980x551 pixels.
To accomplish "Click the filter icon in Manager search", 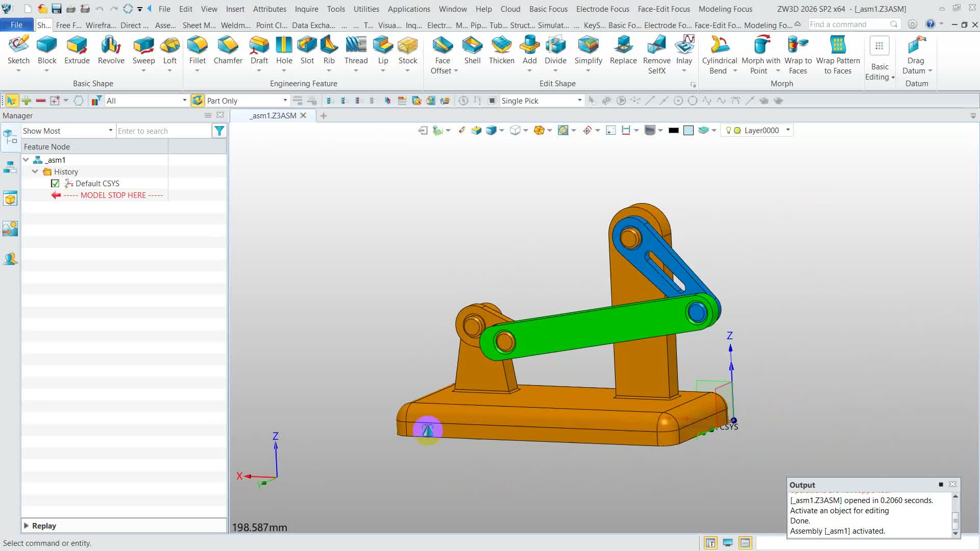I will coord(219,131).
